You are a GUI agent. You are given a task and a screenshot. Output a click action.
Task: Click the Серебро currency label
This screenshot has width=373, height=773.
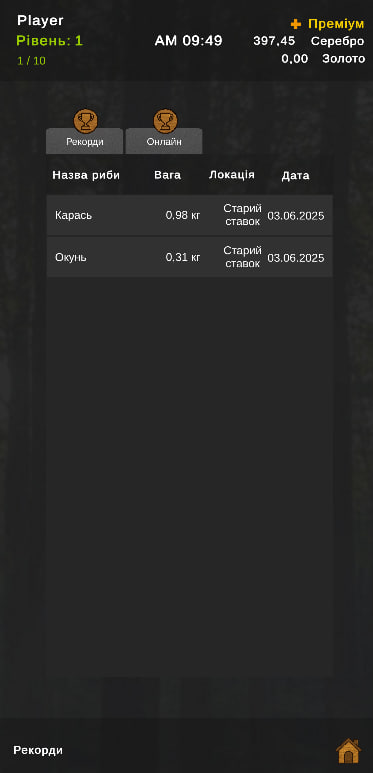(338, 41)
